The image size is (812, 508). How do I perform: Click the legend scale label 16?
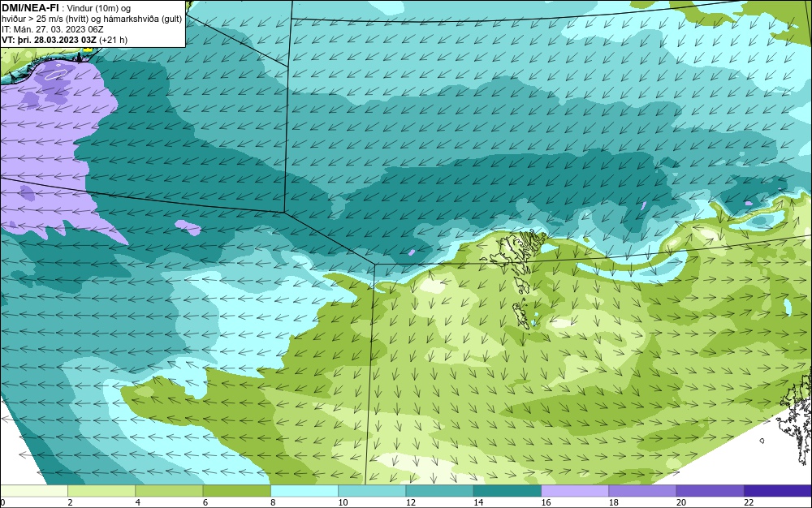click(x=546, y=502)
